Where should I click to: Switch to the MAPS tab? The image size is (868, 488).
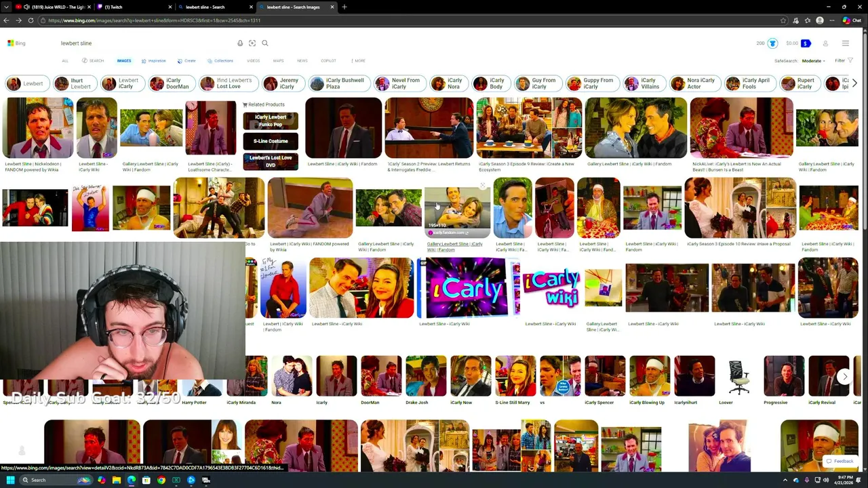pos(279,61)
